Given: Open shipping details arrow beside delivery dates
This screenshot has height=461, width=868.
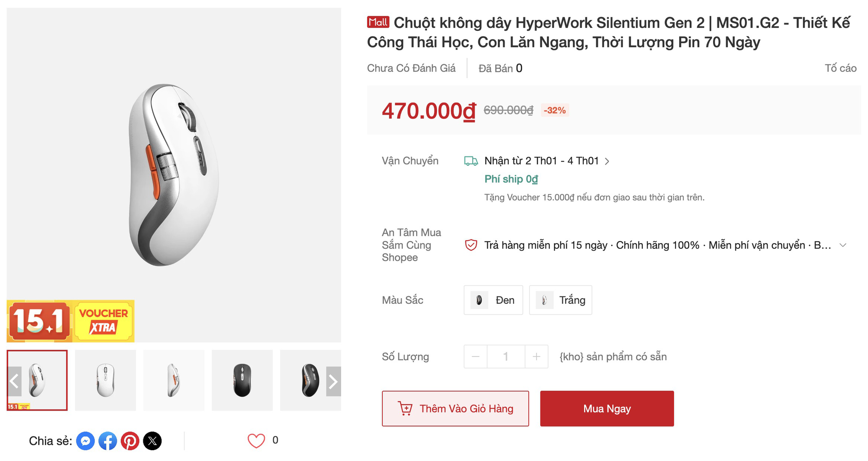Looking at the screenshot, I should point(607,161).
